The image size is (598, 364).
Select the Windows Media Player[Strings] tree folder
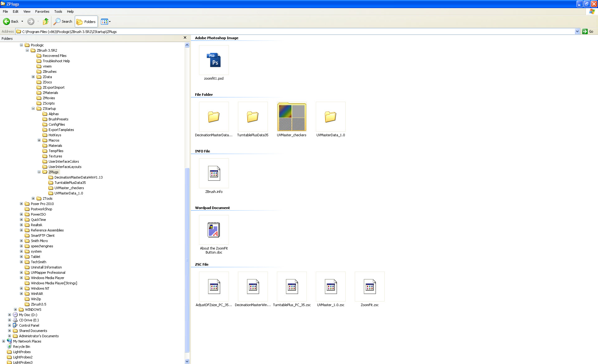(x=54, y=283)
